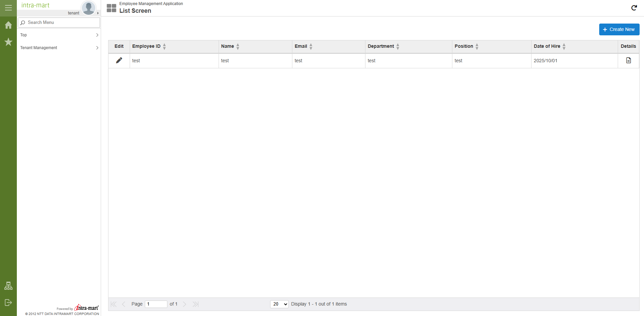This screenshot has width=644, height=316.
Task: Open the rows-per-page dropdown showing 20
Action: [x=279, y=304]
